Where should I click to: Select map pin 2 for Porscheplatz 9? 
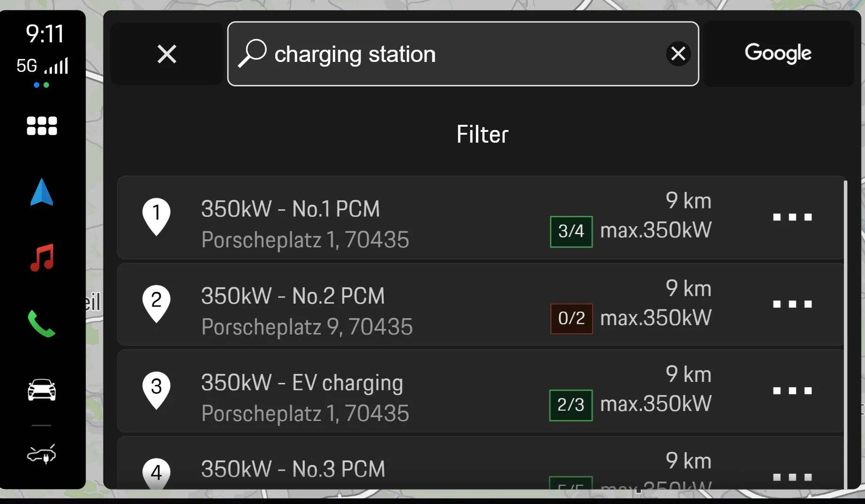tap(156, 304)
